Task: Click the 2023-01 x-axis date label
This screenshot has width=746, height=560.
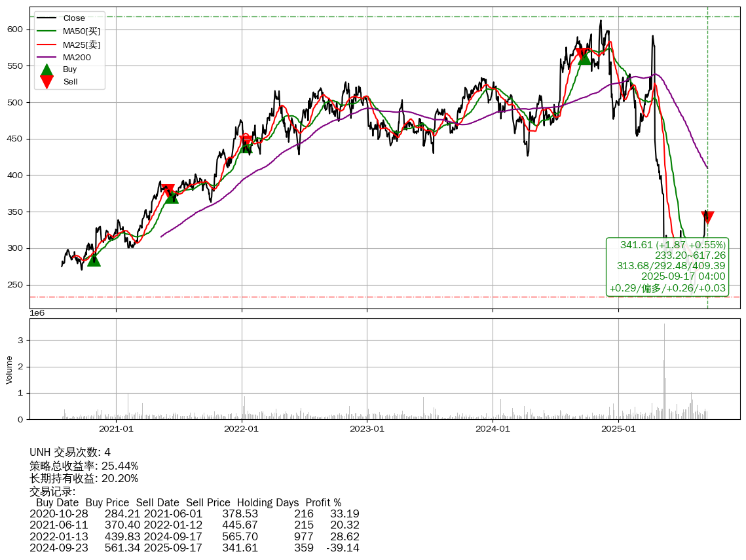Action: 367,429
